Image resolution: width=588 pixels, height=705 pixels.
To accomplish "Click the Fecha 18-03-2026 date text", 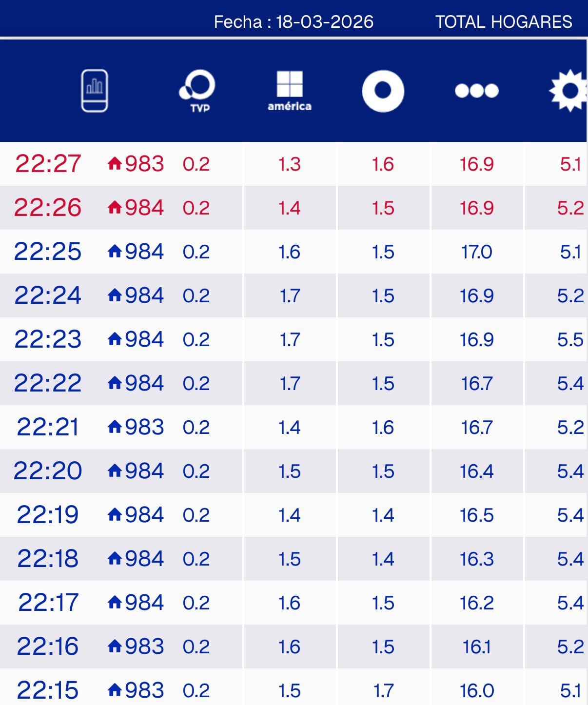I will tap(294, 22).
